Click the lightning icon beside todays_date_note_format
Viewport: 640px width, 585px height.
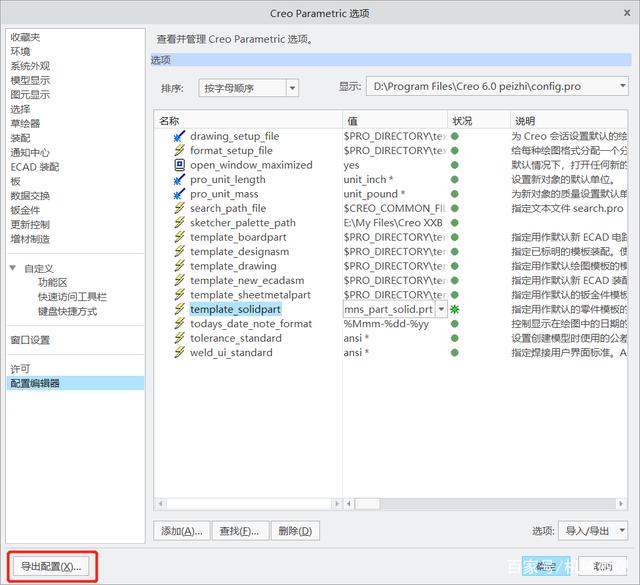(179, 323)
